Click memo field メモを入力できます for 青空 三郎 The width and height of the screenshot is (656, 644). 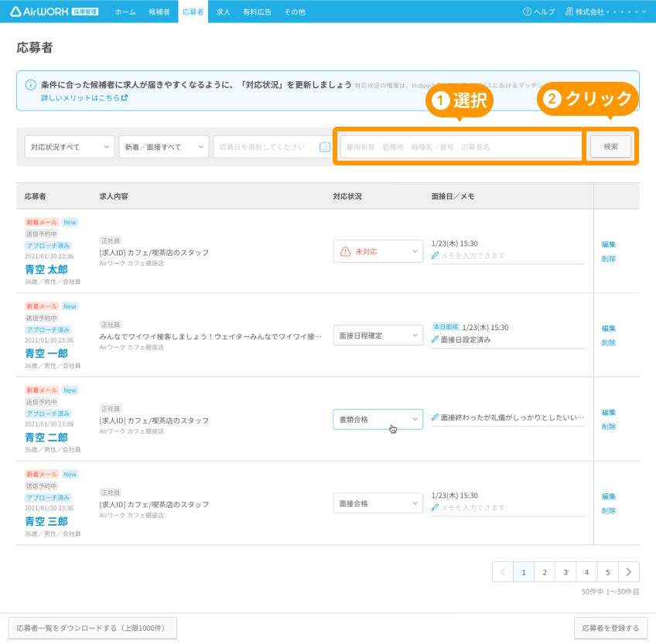[508, 508]
